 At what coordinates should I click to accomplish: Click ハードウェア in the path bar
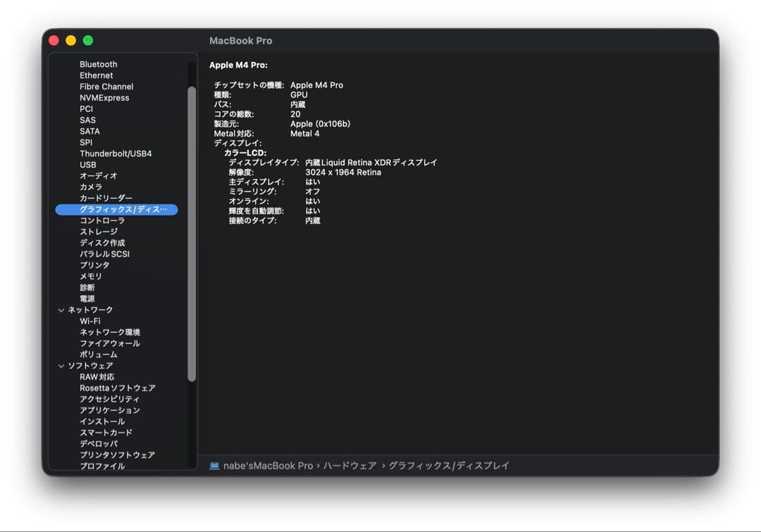click(x=349, y=466)
